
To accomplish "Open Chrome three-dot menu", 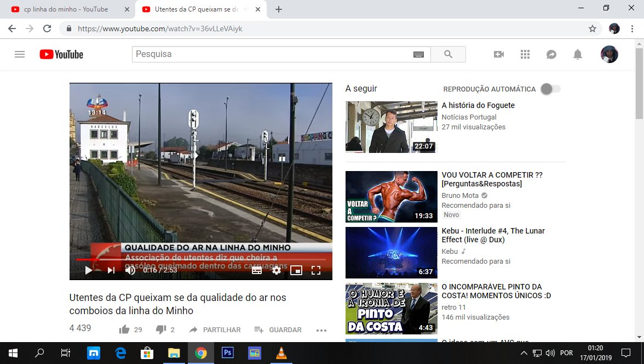I will pos(632,29).
